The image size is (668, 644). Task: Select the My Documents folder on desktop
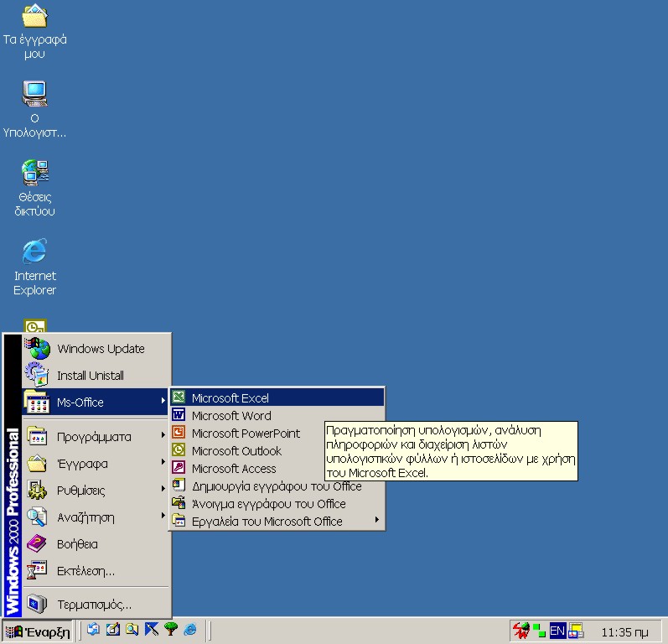point(34,17)
